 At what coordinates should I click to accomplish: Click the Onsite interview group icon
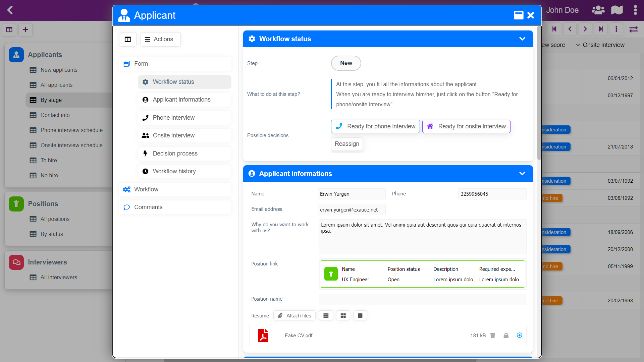pyautogui.click(x=145, y=135)
